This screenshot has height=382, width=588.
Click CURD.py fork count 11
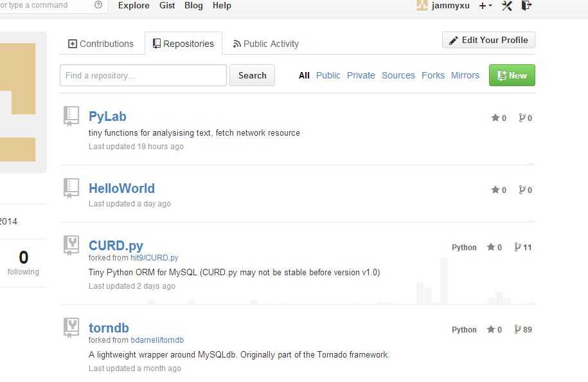[522, 247]
